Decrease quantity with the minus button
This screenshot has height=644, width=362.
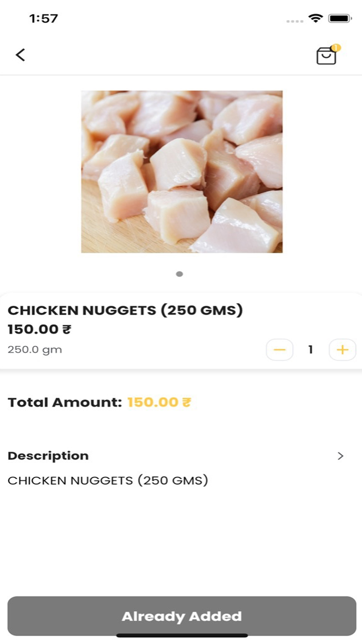[x=279, y=350]
